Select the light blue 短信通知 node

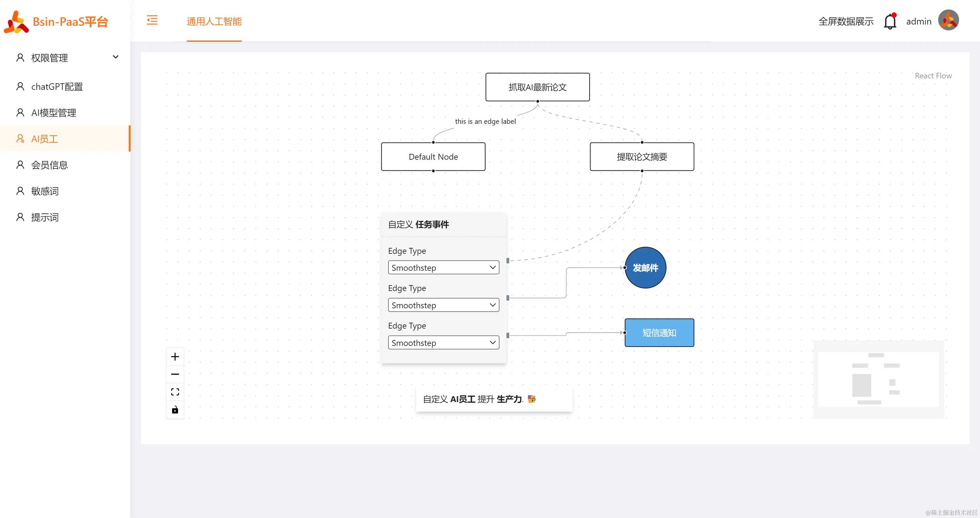coord(659,333)
